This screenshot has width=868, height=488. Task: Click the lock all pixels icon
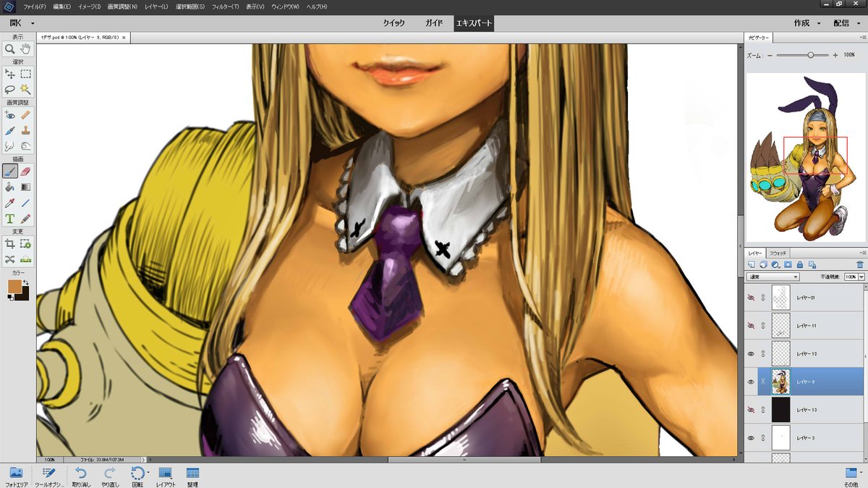[x=800, y=265]
